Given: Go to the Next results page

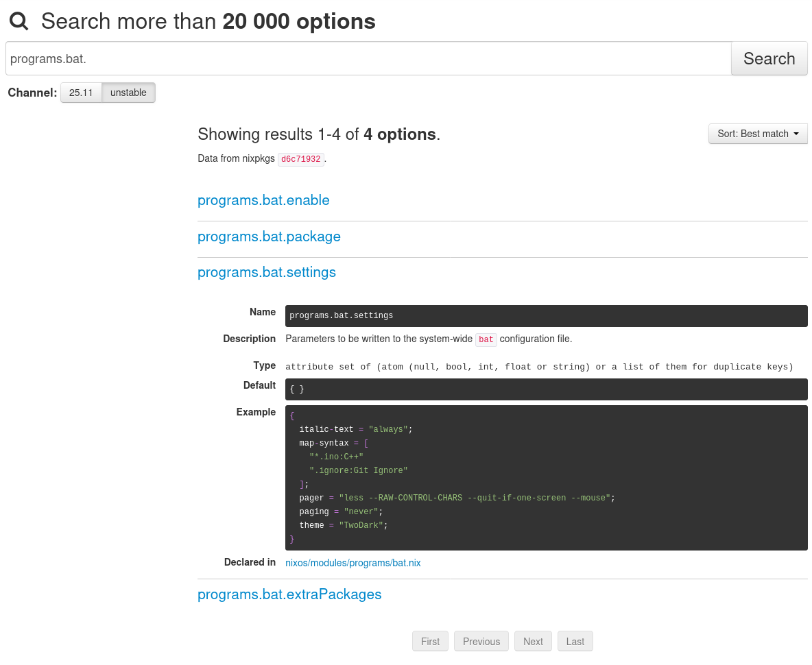Looking at the screenshot, I should (533, 642).
